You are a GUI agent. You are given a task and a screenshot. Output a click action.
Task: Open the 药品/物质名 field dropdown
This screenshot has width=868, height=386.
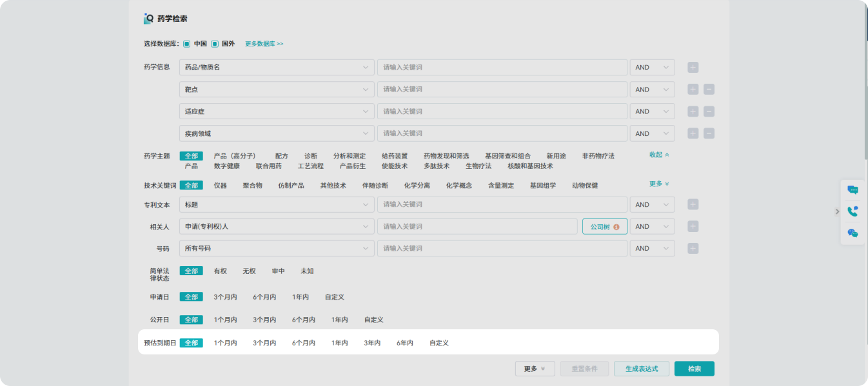tap(277, 67)
